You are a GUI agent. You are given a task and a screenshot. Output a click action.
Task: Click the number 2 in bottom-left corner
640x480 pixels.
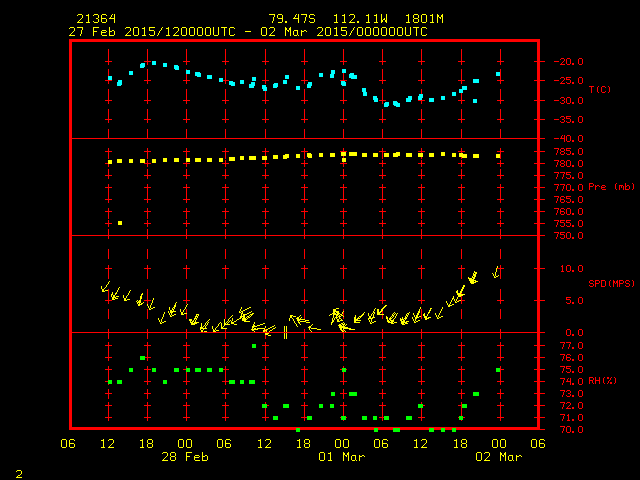(18, 472)
